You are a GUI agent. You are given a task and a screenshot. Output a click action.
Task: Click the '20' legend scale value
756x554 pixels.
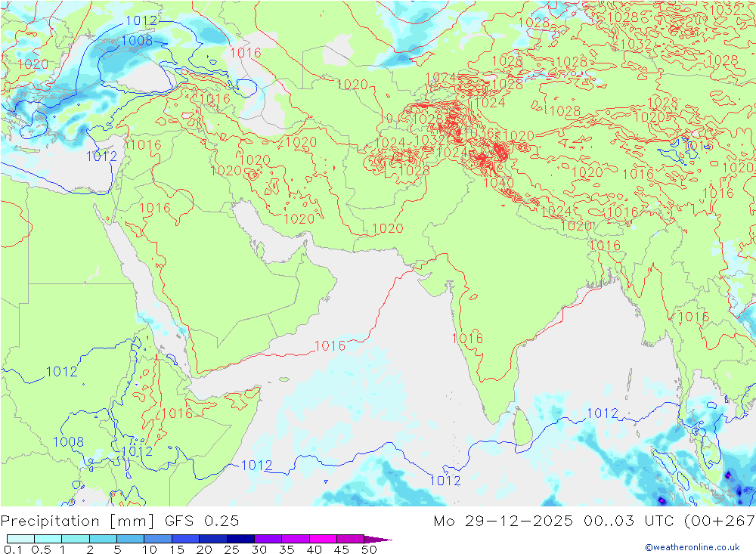(204, 549)
